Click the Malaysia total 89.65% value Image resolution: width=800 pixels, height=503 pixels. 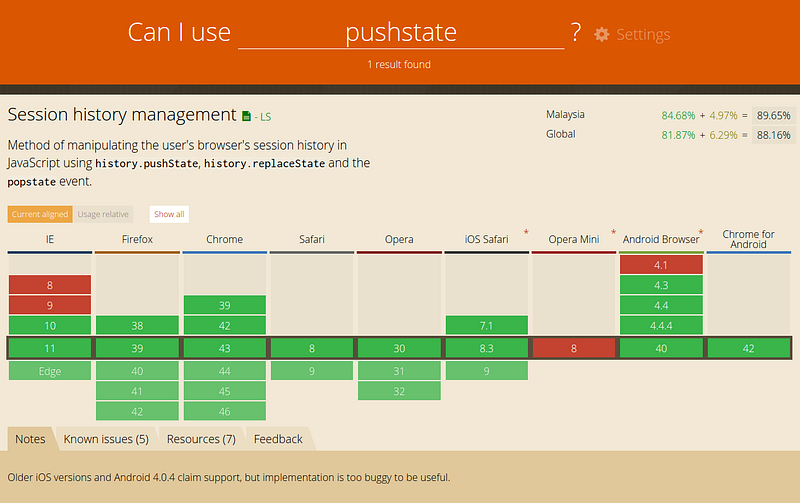coord(773,115)
